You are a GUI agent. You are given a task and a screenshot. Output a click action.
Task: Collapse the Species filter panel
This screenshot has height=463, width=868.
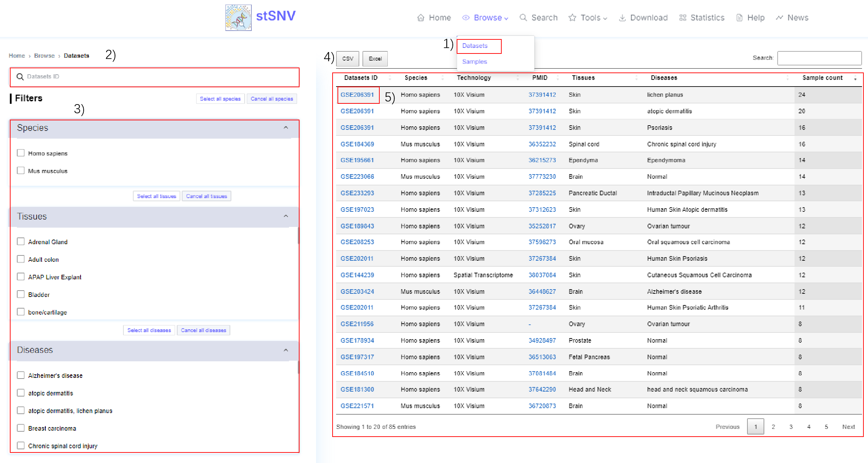click(x=286, y=128)
